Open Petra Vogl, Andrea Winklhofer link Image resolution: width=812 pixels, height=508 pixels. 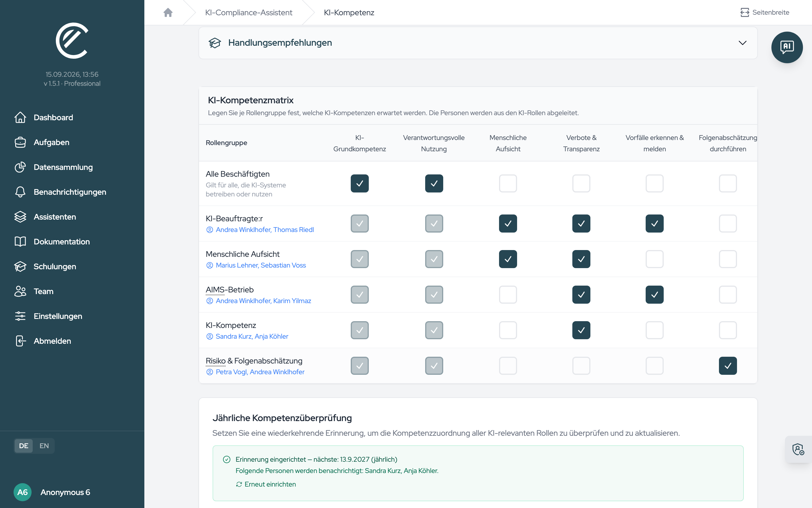pyautogui.click(x=260, y=372)
